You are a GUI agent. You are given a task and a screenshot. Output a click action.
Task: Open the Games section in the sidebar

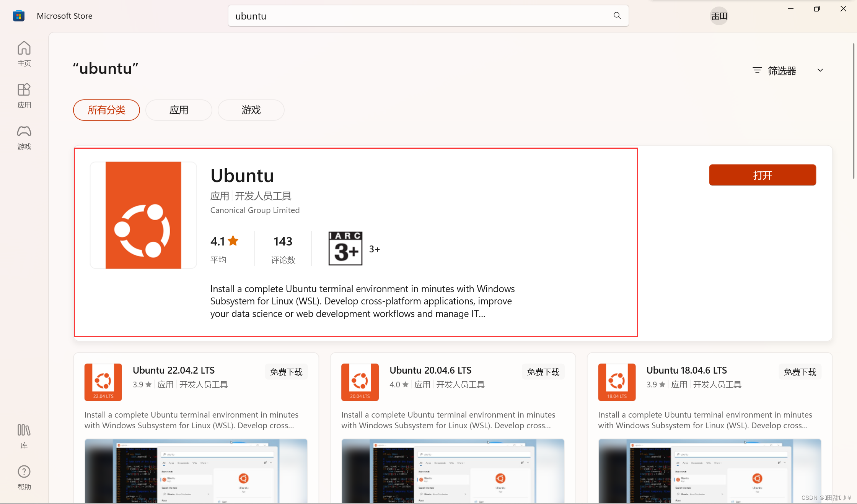[x=24, y=137]
